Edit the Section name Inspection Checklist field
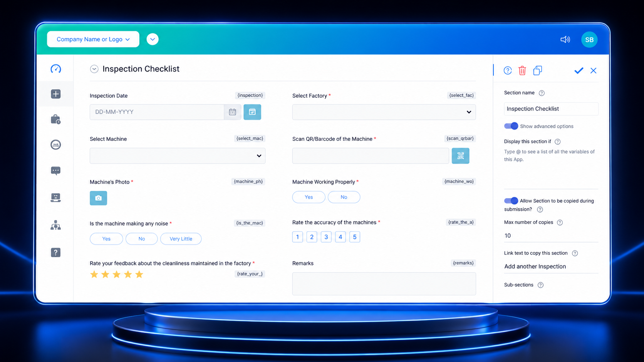The width and height of the screenshot is (644, 362). click(551, 109)
